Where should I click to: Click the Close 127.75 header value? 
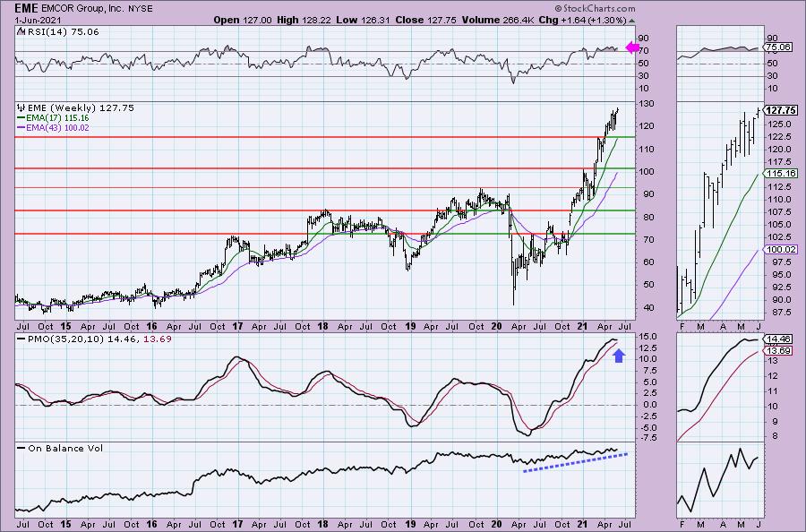coord(425,20)
